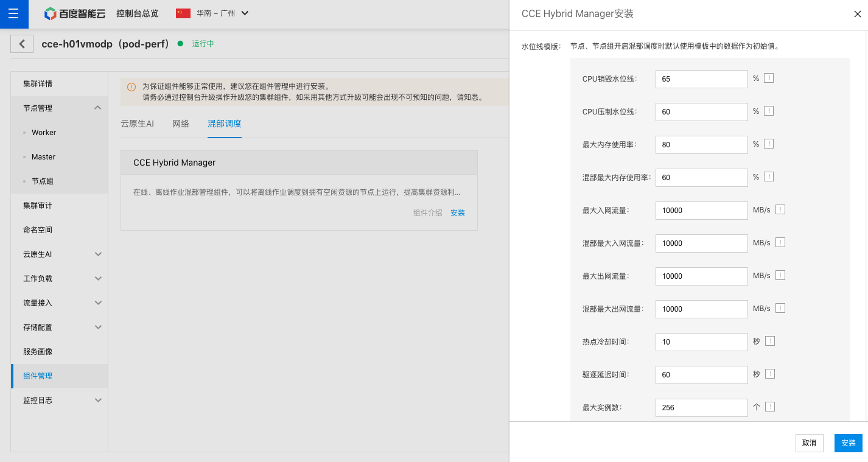This screenshot has width=868, height=462.
Task: Click the 混部最大内存使用率 input field
Action: 702,177
